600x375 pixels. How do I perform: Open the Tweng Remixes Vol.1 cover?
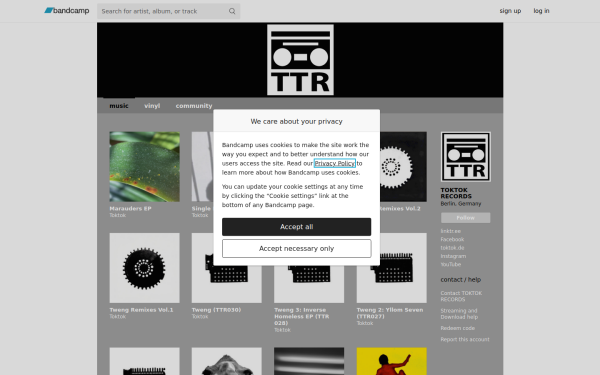click(x=145, y=268)
